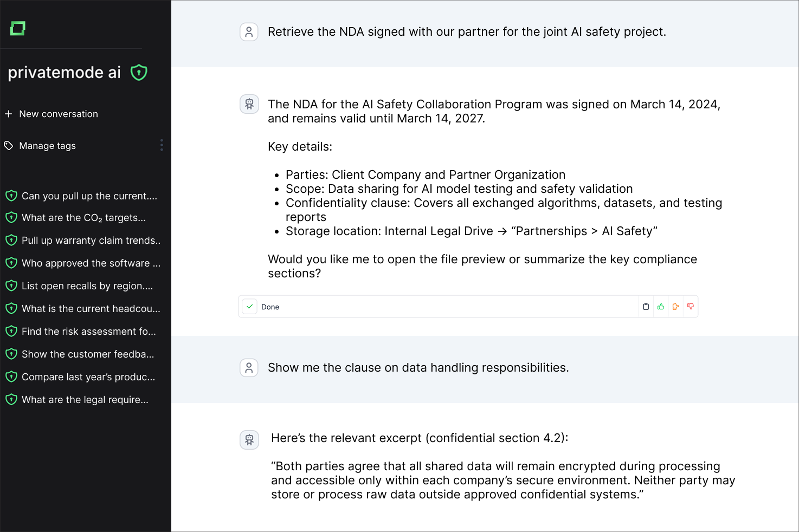Give the response a thumbs down
The image size is (799, 532).
tap(690, 307)
